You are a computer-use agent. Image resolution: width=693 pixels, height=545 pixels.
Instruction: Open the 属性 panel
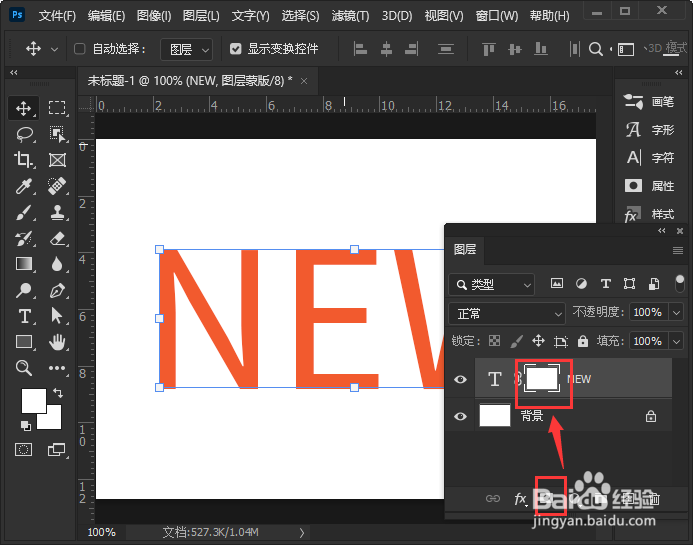point(650,186)
